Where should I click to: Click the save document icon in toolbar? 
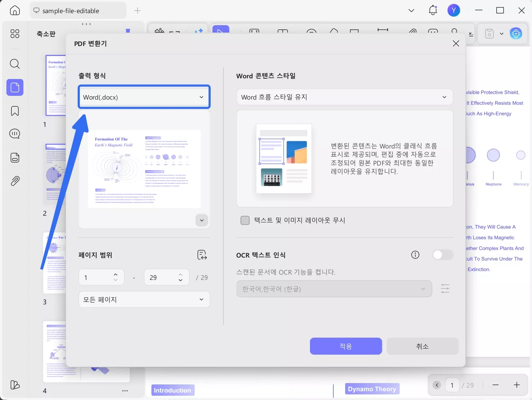point(489,33)
